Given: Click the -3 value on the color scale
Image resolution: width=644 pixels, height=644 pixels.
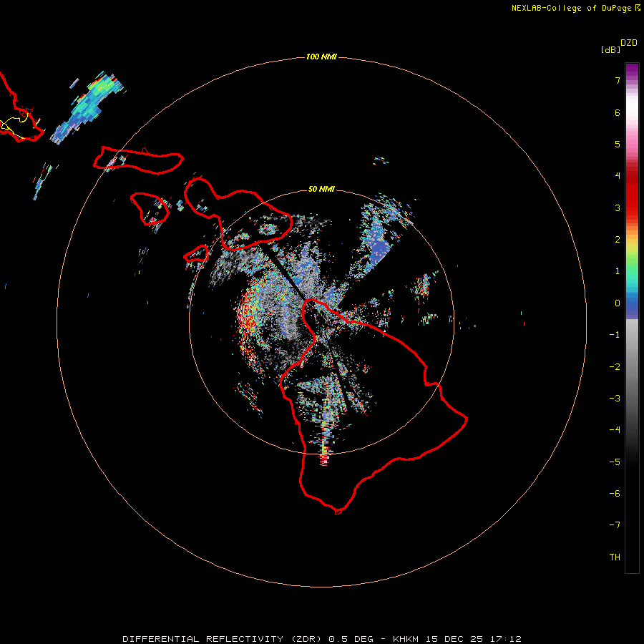Looking at the screenshot, I should tap(615, 399).
